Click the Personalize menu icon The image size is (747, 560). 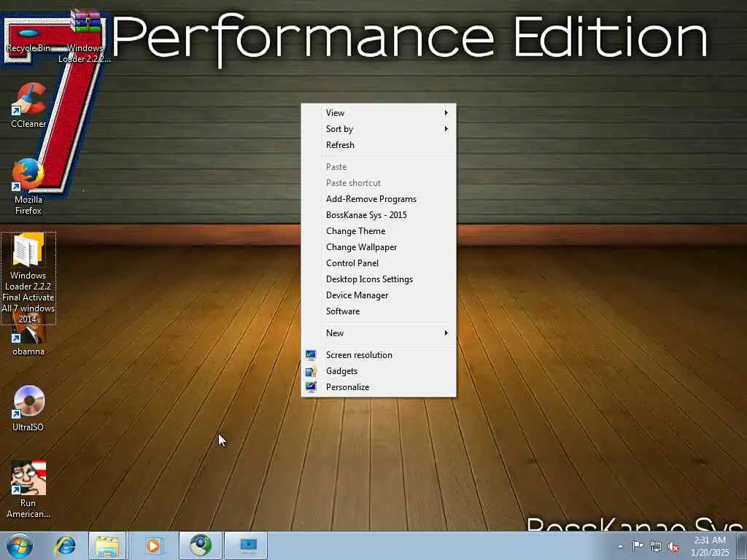311,386
